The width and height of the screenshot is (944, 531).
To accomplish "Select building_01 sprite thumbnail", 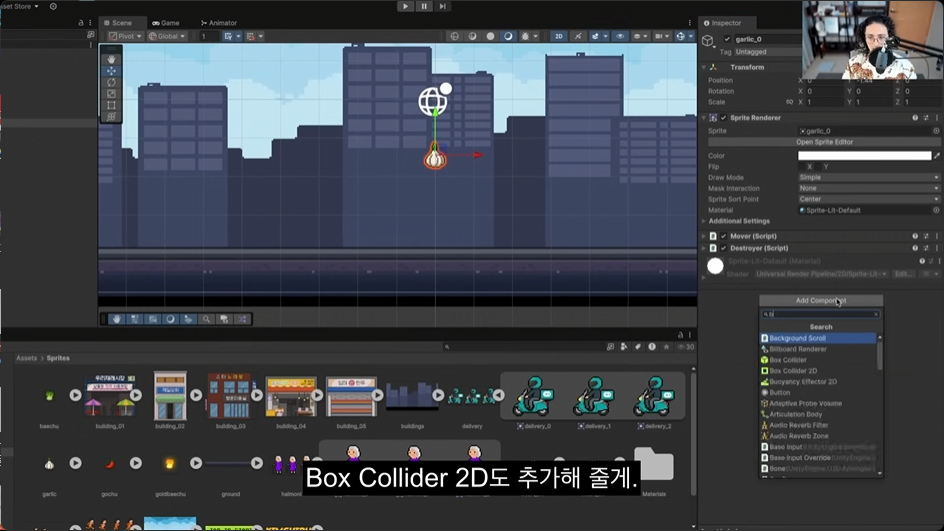I will pos(110,396).
